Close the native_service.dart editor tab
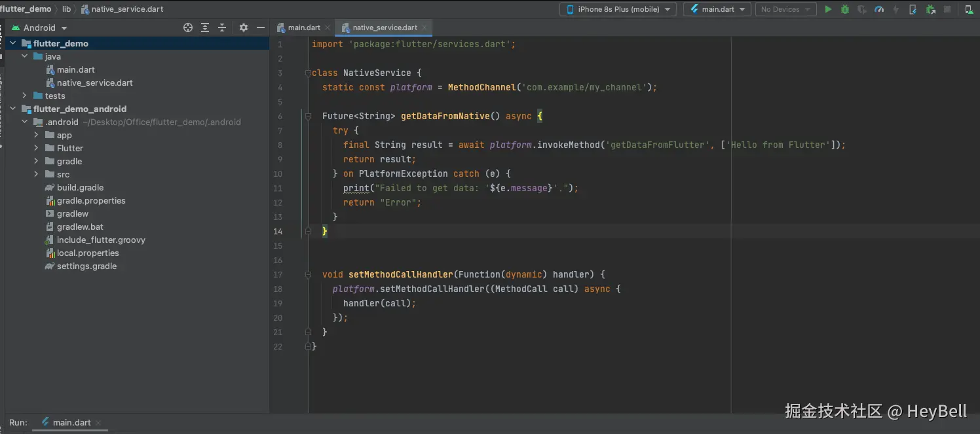980x434 pixels. pos(424,27)
